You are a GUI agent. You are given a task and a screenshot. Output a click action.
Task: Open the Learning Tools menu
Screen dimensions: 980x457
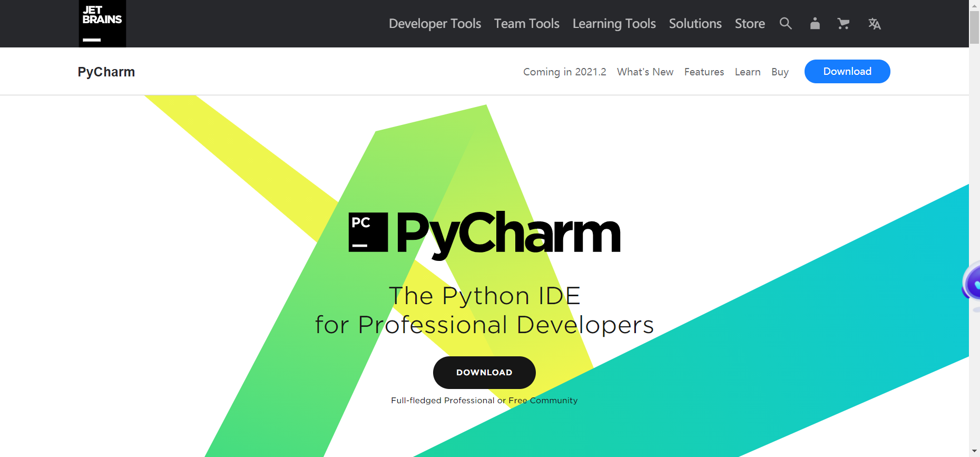point(614,24)
